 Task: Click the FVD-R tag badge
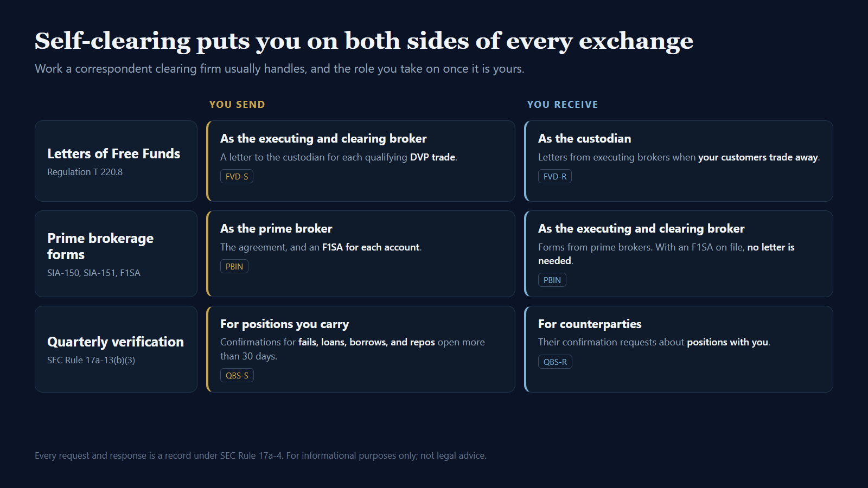[554, 176]
